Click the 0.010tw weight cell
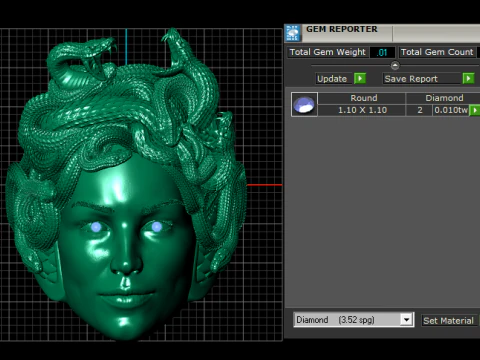The height and width of the screenshot is (360, 480). 451,110
